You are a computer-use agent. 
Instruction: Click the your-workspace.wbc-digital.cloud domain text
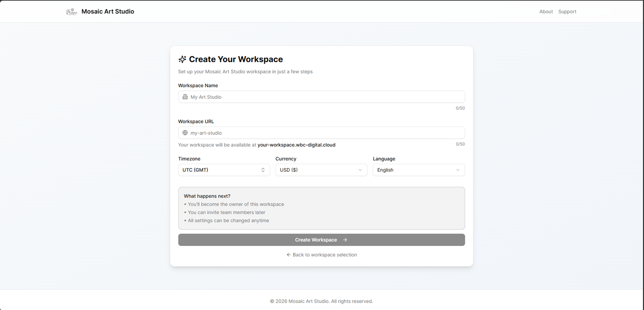296,145
